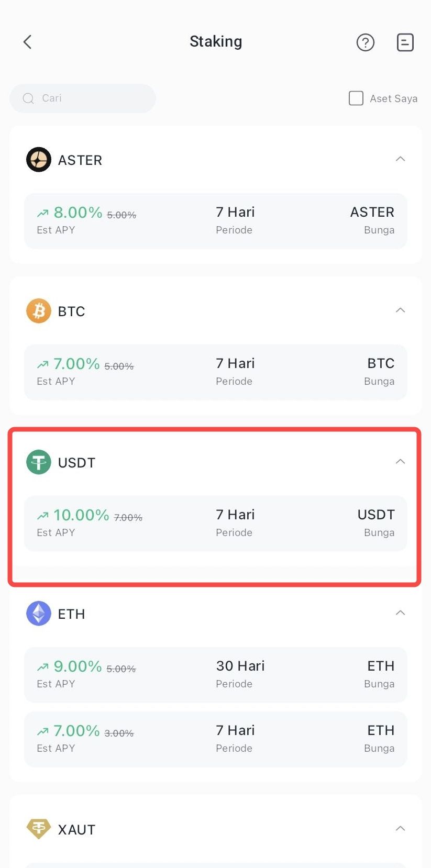Enable the Aset Saya checkbox
The height and width of the screenshot is (868, 431).
click(356, 98)
